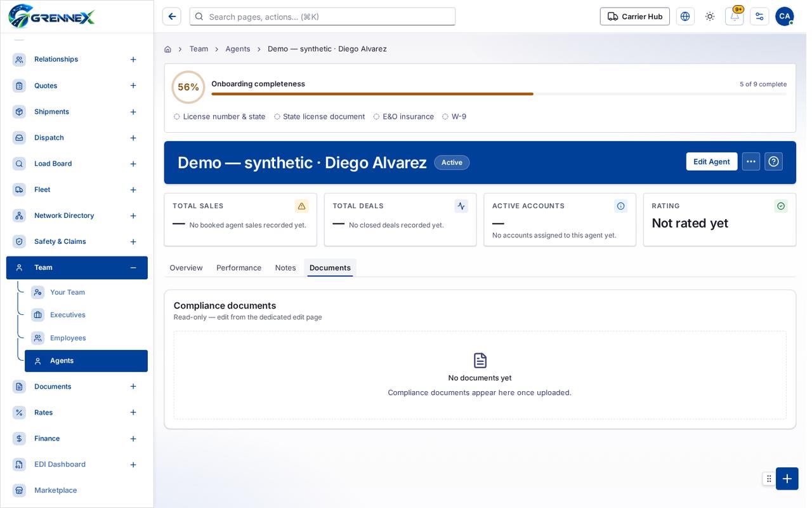Click the Quotes sidebar icon
The image size is (812, 508).
(19, 85)
